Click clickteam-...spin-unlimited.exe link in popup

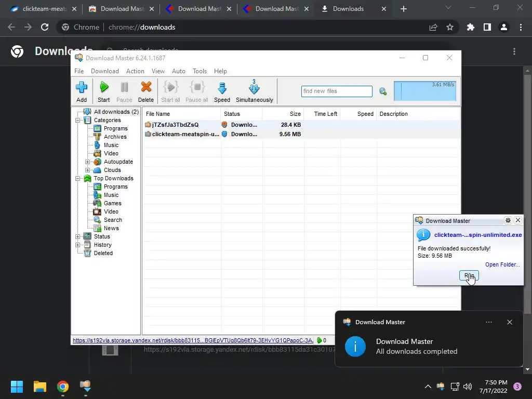pyautogui.click(x=478, y=235)
